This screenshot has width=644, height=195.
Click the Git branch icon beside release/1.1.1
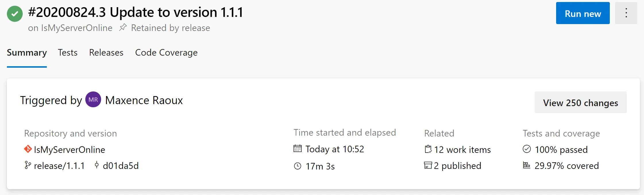[x=28, y=165]
